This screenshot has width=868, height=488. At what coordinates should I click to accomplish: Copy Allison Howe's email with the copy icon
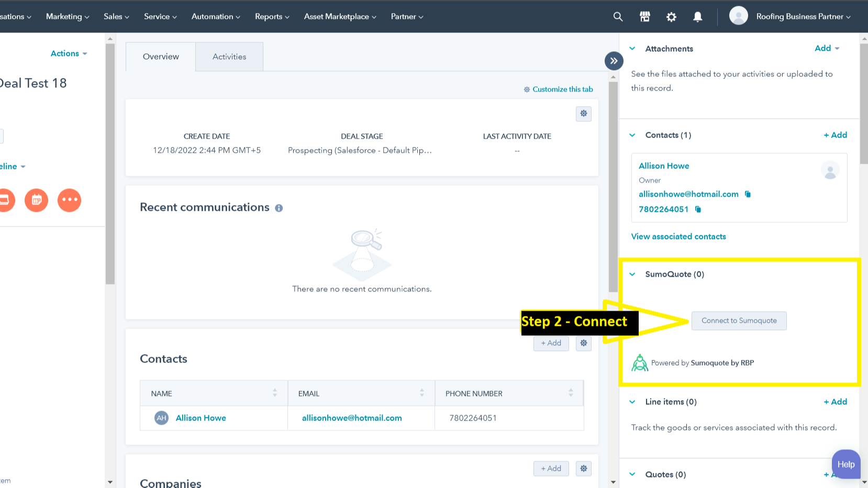748,194
